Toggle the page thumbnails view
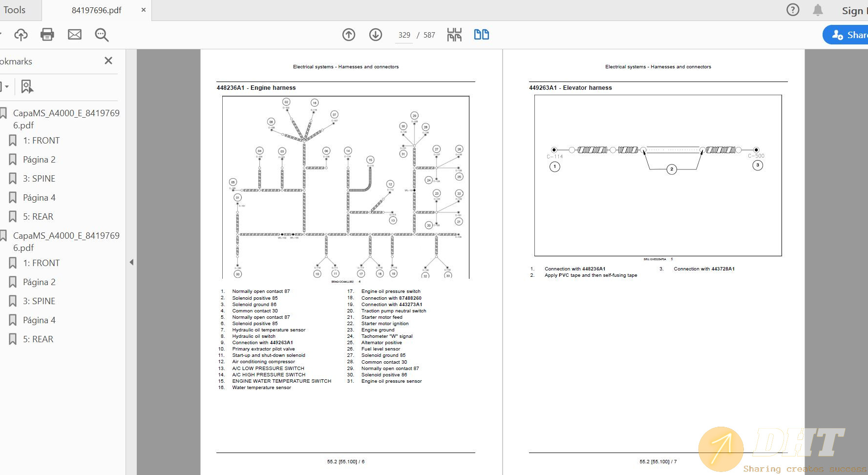Image resolution: width=868 pixels, height=475 pixels. (x=453, y=35)
